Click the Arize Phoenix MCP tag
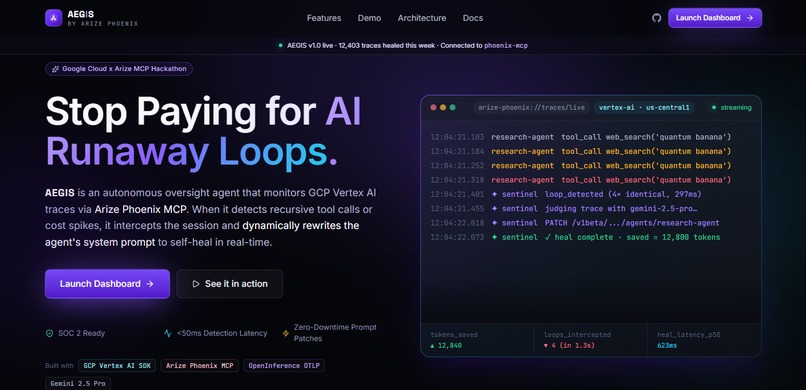 pos(199,366)
